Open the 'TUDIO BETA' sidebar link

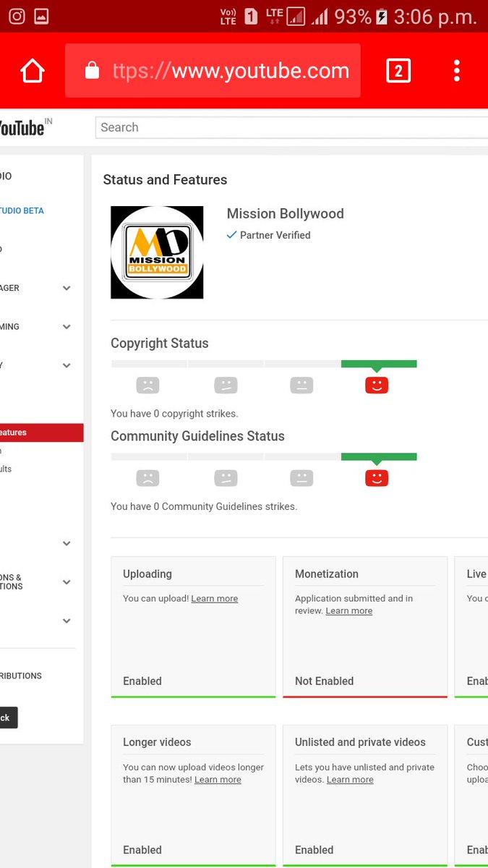click(22, 210)
